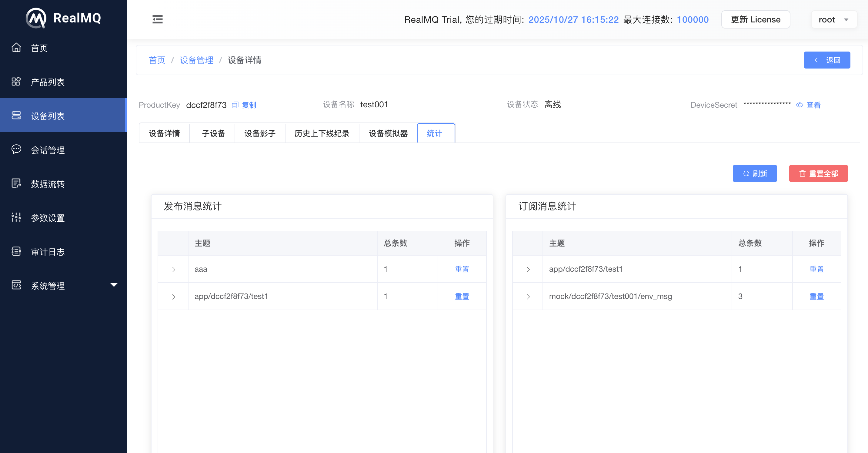Open 产品列表 in the sidebar
868x453 pixels.
coord(63,82)
